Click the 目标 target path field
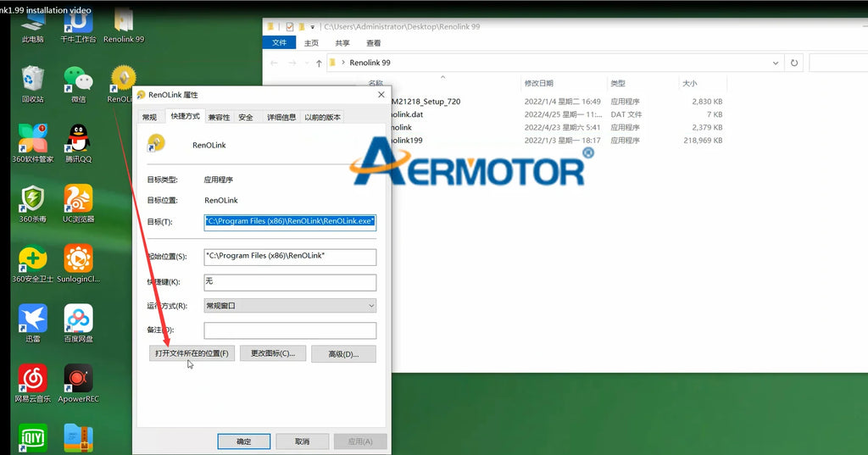Screen dimensions: 868x455 click(290, 221)
